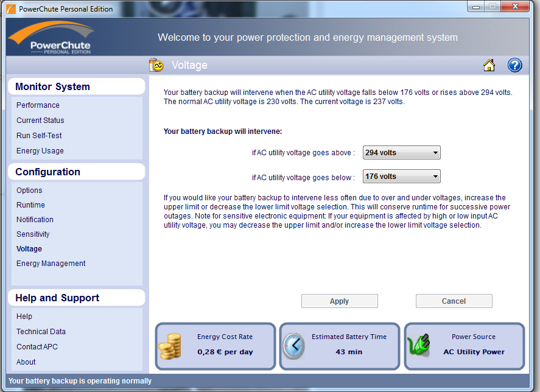Click the PowerChute title bar app icon
The image size is (540, 392).
tap(11, 9)
